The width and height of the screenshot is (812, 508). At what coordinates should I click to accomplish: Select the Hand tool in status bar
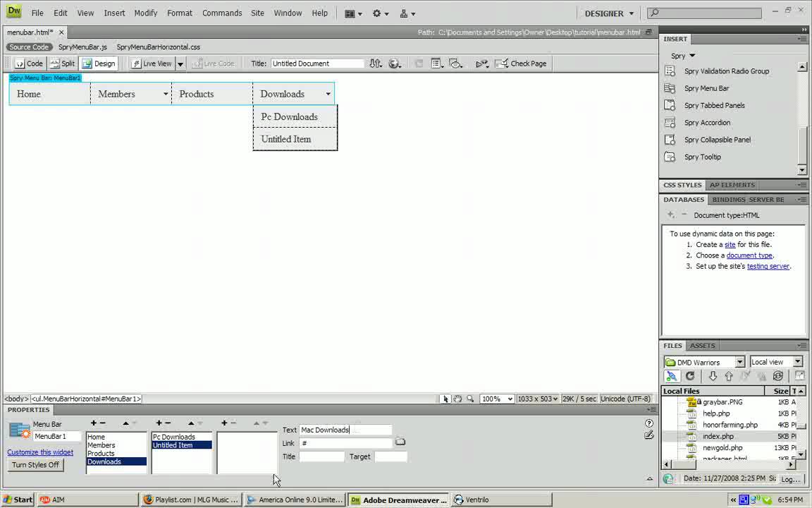(457, 399)
